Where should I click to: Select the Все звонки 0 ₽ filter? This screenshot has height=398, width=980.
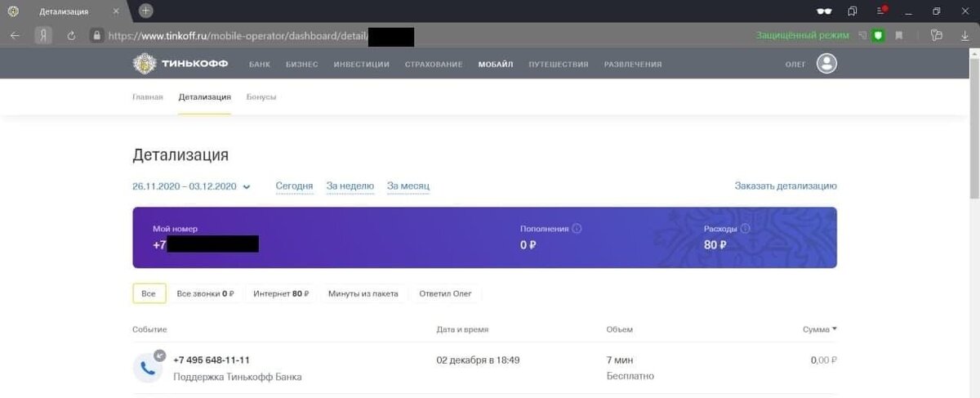pyautogui.click(x=205, y=293)
